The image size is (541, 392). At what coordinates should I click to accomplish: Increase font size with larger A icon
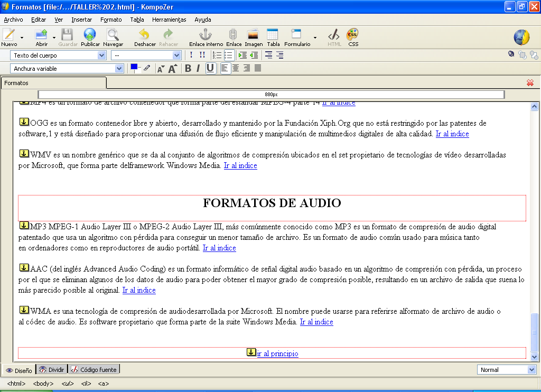coord(173,69)
